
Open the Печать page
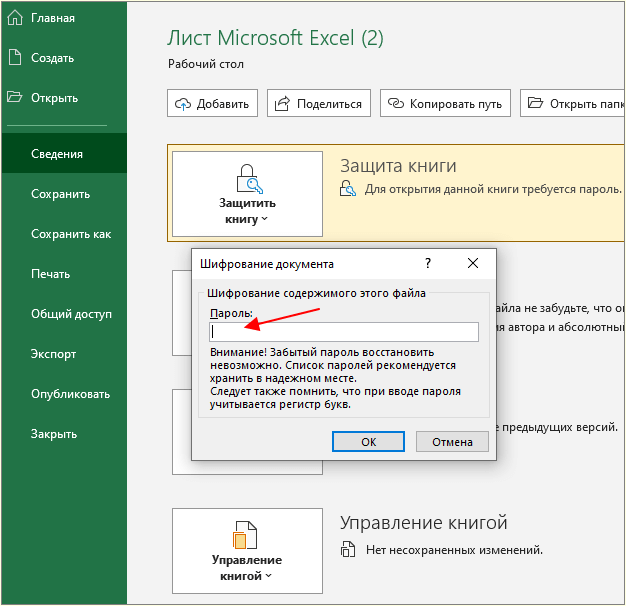click(64, 274)
